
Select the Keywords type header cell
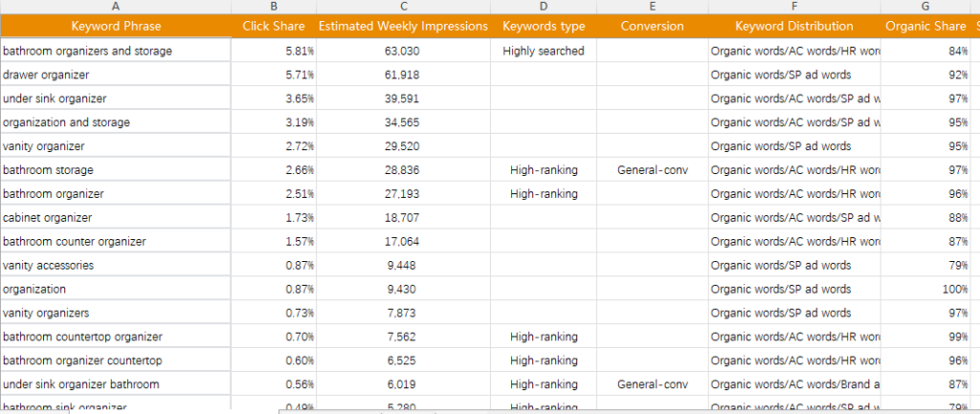[x=543, y=26]
